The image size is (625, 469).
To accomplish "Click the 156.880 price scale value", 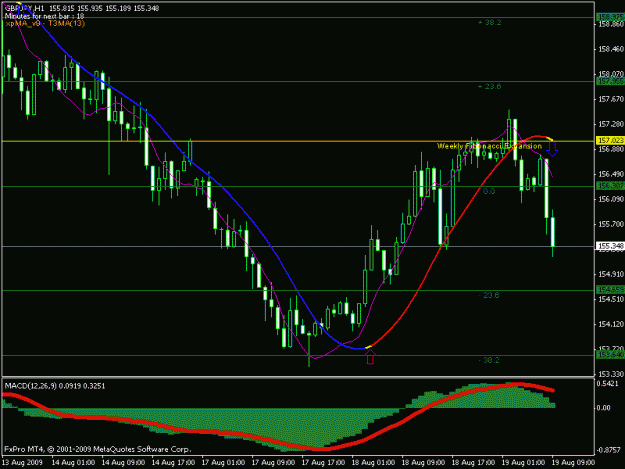I will coord(611,149).
